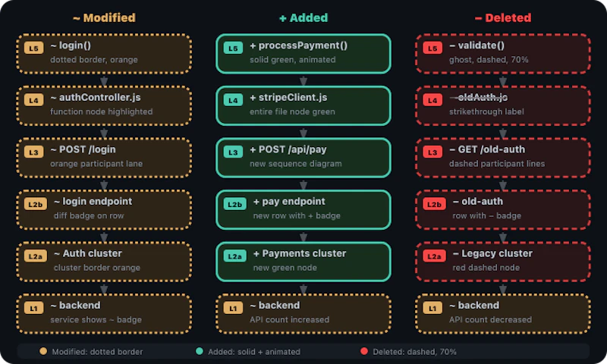Click the orange L3 badge on POST /login

click(33, 152)
